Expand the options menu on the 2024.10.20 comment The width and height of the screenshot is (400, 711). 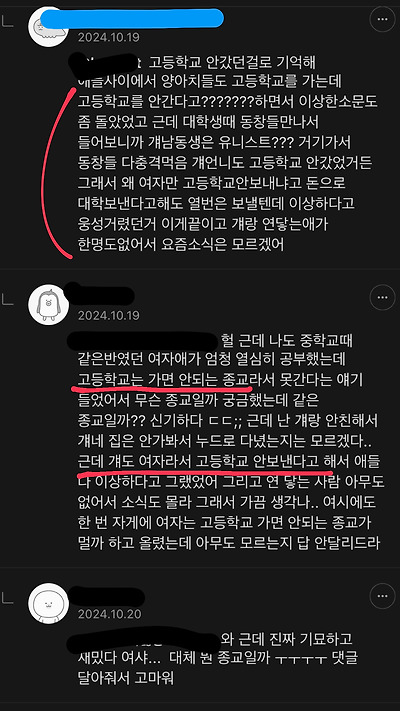[x=382, y=596]
